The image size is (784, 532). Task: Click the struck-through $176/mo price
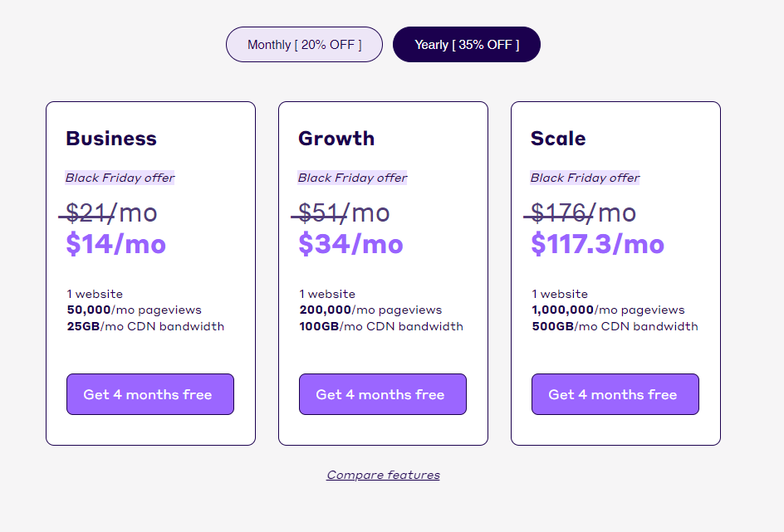point(583,213)
